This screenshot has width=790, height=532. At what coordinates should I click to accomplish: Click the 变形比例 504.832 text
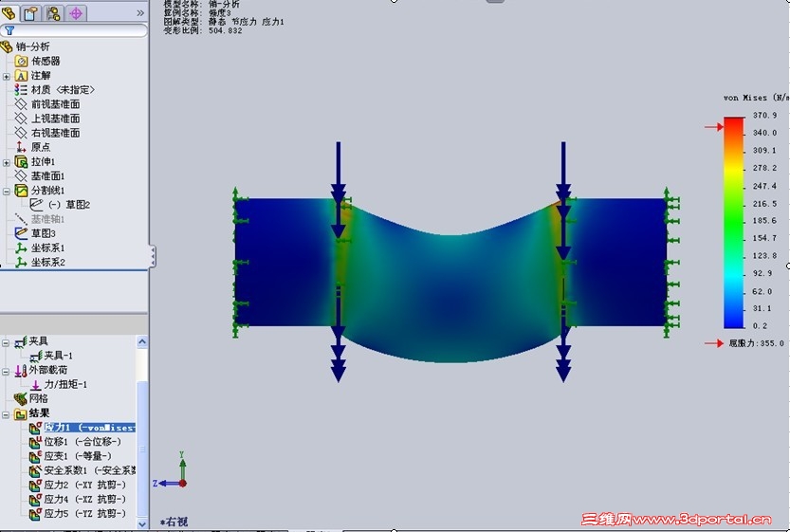click(203, 30)
